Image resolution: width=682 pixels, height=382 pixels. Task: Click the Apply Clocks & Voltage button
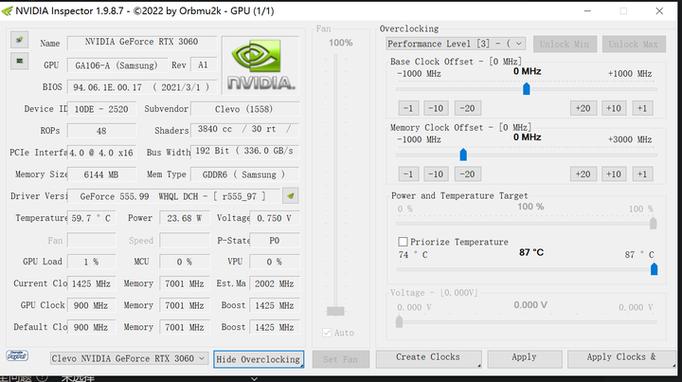[622, 358]
